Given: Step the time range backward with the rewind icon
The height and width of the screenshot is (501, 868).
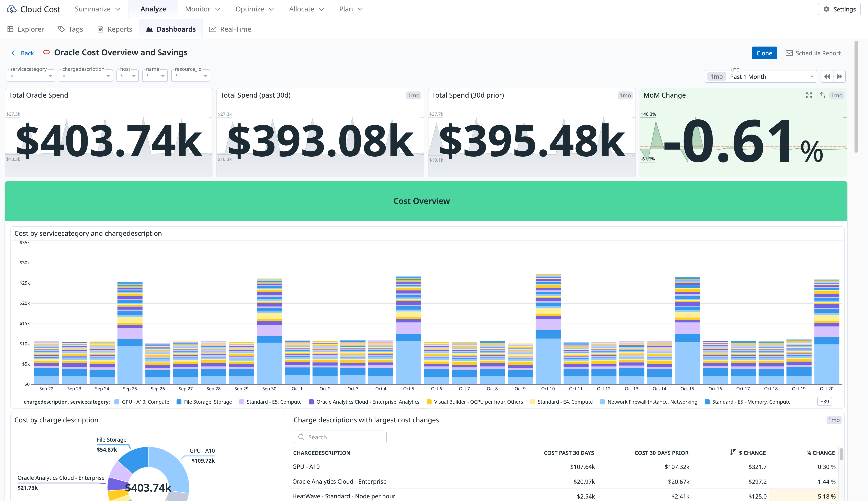Looking at the screenshot, I should 827,76.
